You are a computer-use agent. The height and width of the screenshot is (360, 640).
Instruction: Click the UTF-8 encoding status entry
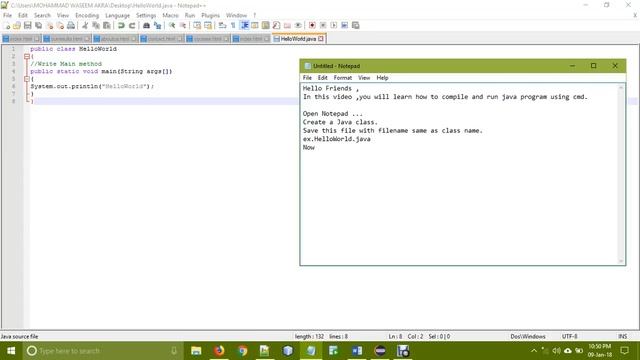569,336
